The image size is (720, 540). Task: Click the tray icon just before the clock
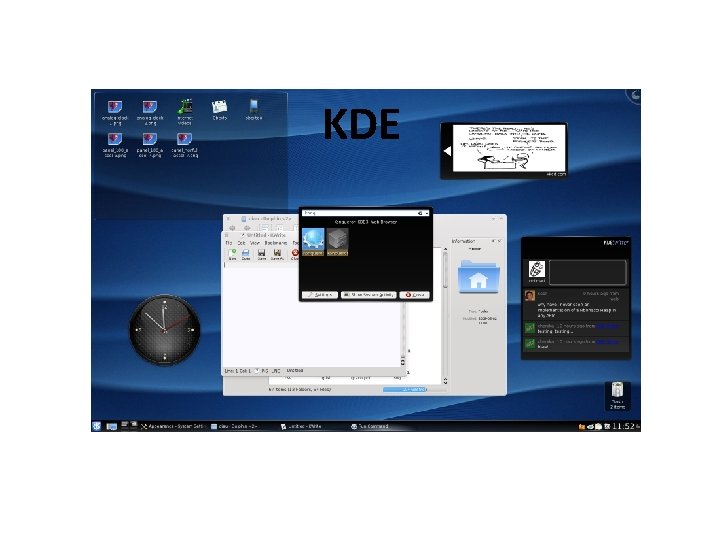[x=607, y=427]
